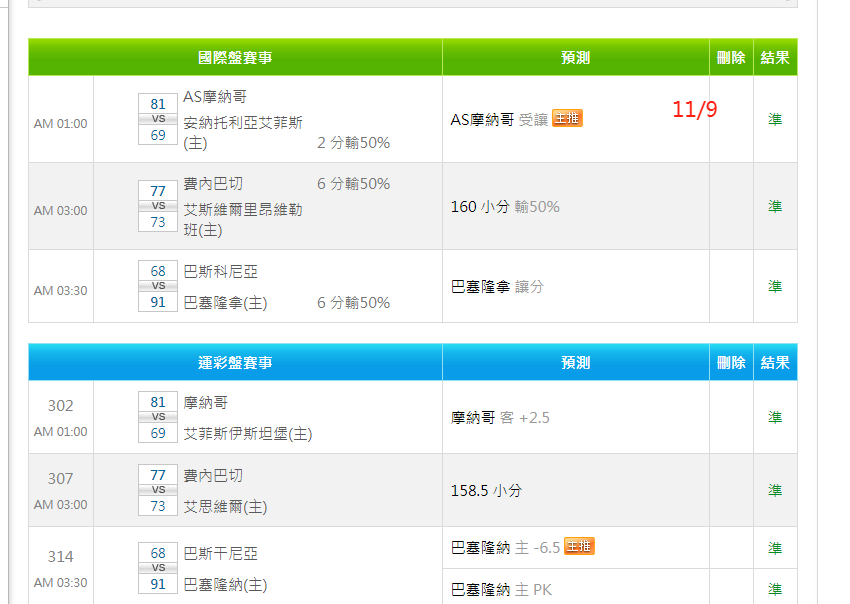The image size is (850, 604).
Task: Click score 69 in the 安納托利亞艾菲斯 row
Action: 158,135
